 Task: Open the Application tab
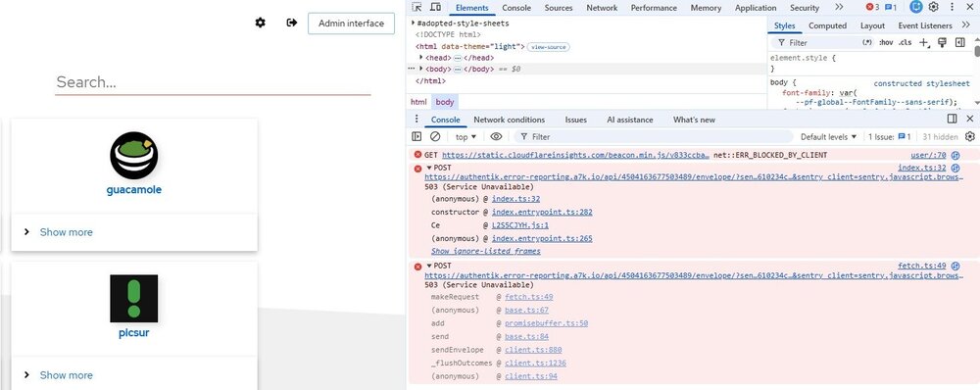[756, 8]
